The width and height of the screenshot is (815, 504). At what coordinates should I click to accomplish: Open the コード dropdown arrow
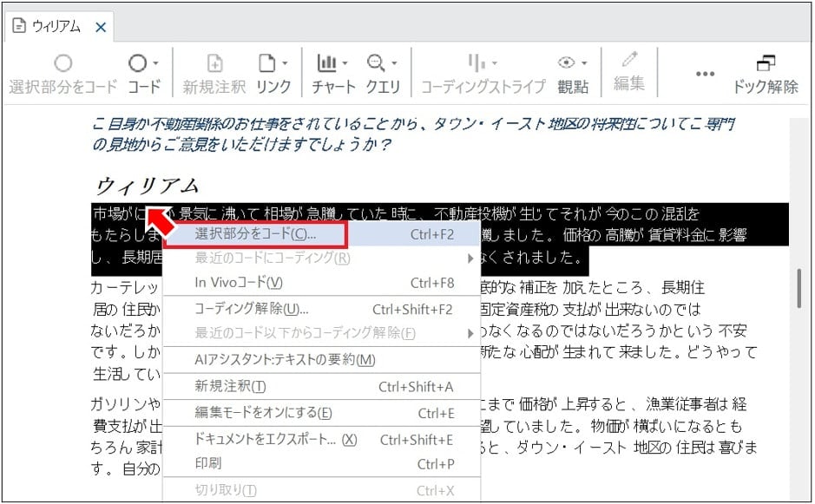pos(157,65)
